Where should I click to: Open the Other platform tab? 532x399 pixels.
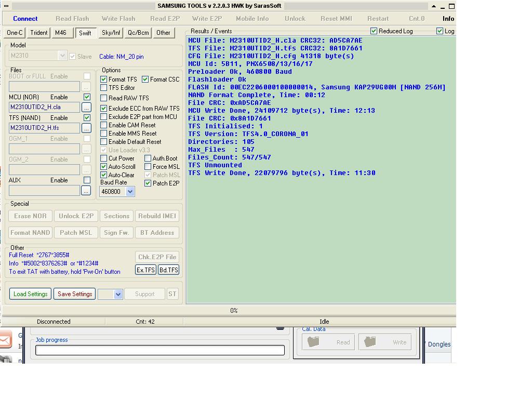164,33
